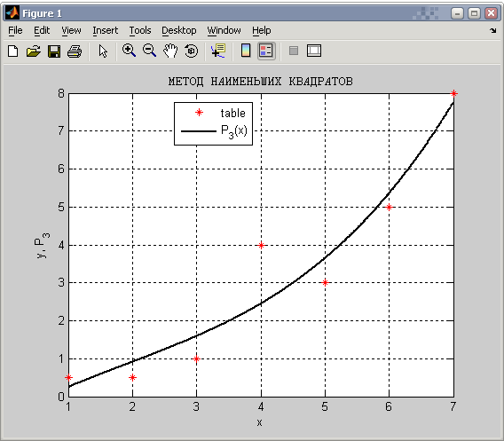Click the red data point at x=1

68,377
